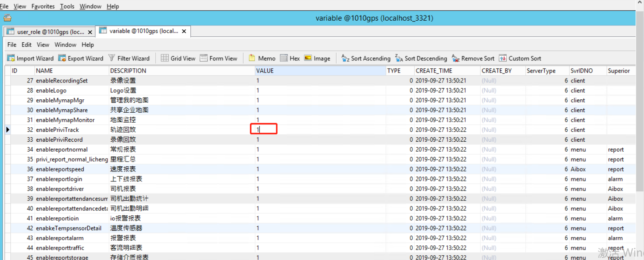
Task: Click the ID column header
Action: [x=22, y=71]
